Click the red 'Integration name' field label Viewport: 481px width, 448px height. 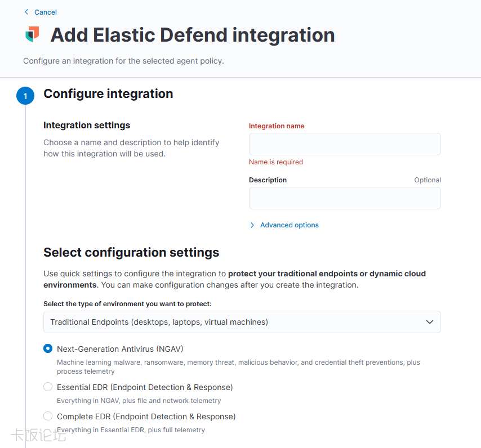tap(277, 126)
